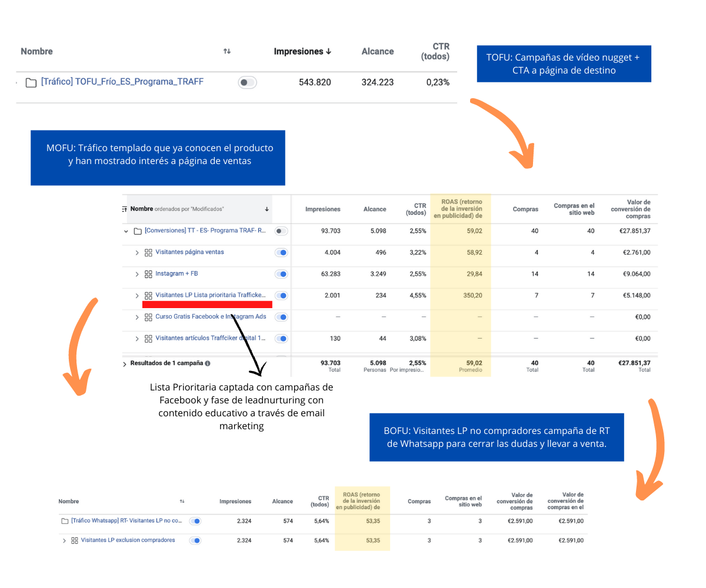Click the 29,84 ROAS cell

point(474,274)
